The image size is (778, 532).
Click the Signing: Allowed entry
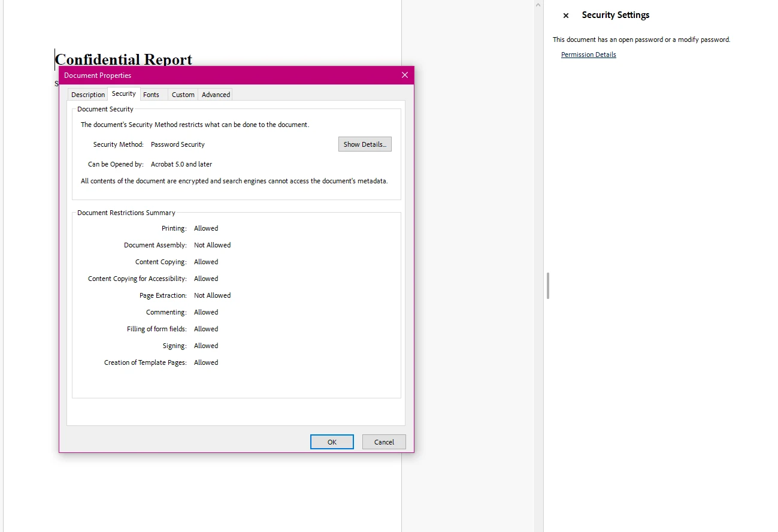click(192, 346)
